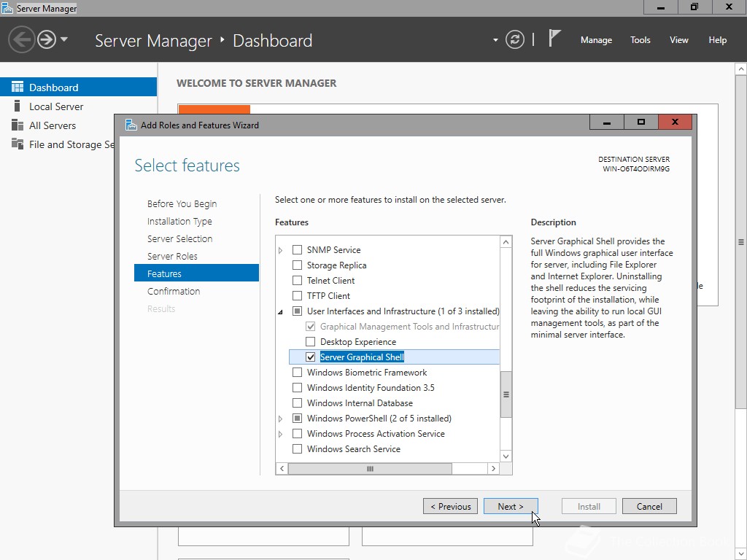Click the Dashboard icon in the sidebar
Screen dimensions: 747x560
coord(18,87)
